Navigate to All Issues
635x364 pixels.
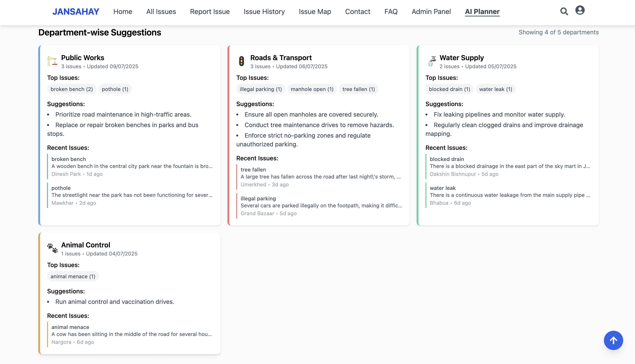coord(161,12)
